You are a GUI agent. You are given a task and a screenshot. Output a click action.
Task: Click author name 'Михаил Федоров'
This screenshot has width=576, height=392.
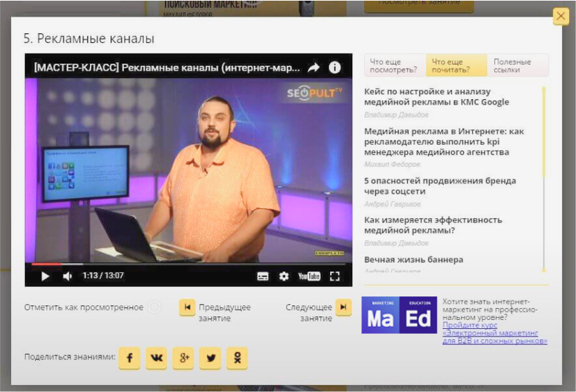click(392, 164)
